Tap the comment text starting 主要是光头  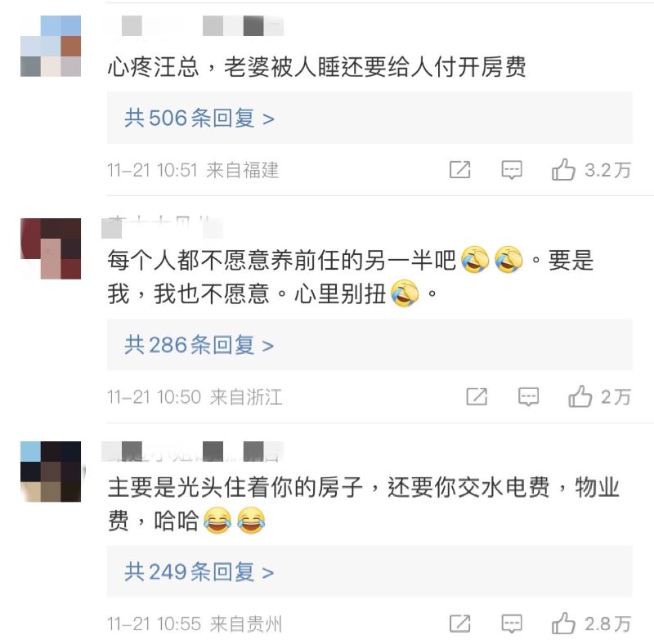[x=363, y=504]
